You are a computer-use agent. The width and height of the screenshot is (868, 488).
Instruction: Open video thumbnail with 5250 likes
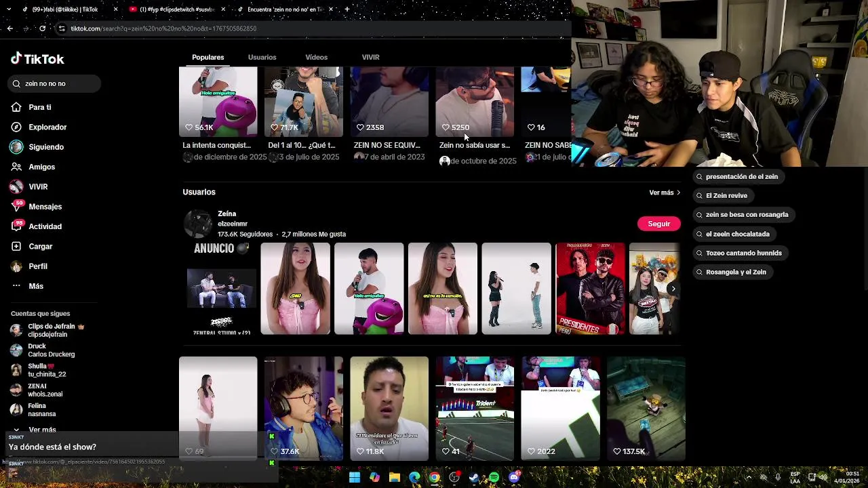pyautogui.click(x=475, y=101)
